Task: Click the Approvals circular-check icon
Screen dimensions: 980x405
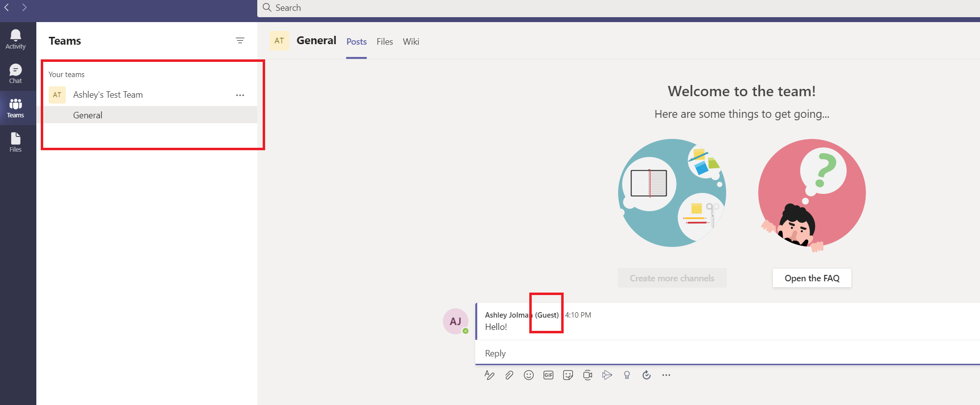Action: coord(647,375)
